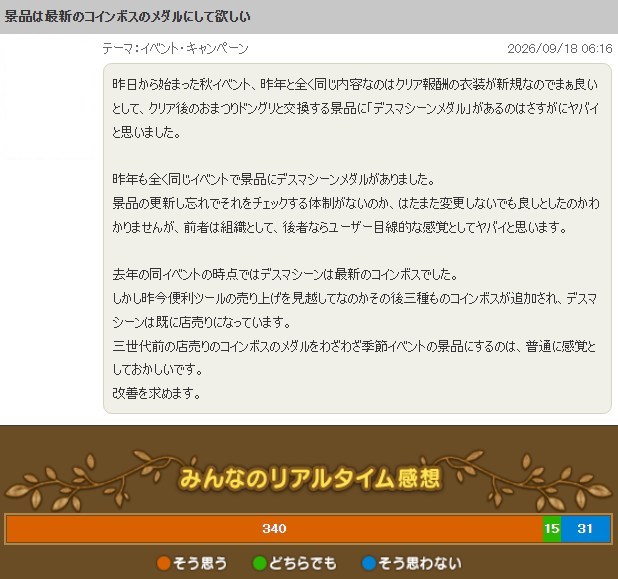Click the post timestamp 2026/09/18 06:16

coord(560,48)
